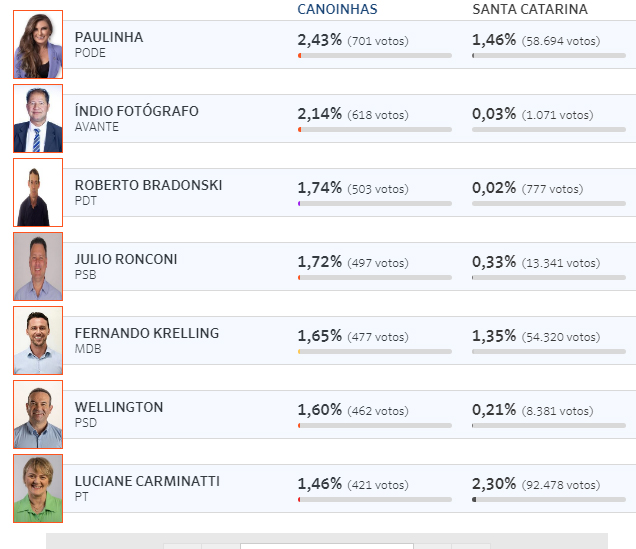This screenshot has height=549, width=636.
Task: Click the ÍNDIO FOTÓGRAFO candidate name
Action: [x=137, y=111]
